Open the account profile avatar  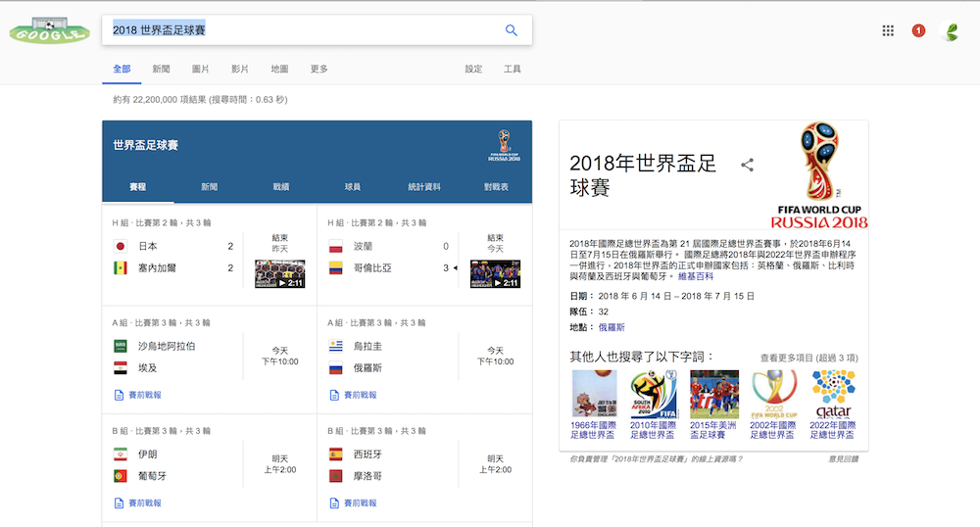[x=952, y=31]
